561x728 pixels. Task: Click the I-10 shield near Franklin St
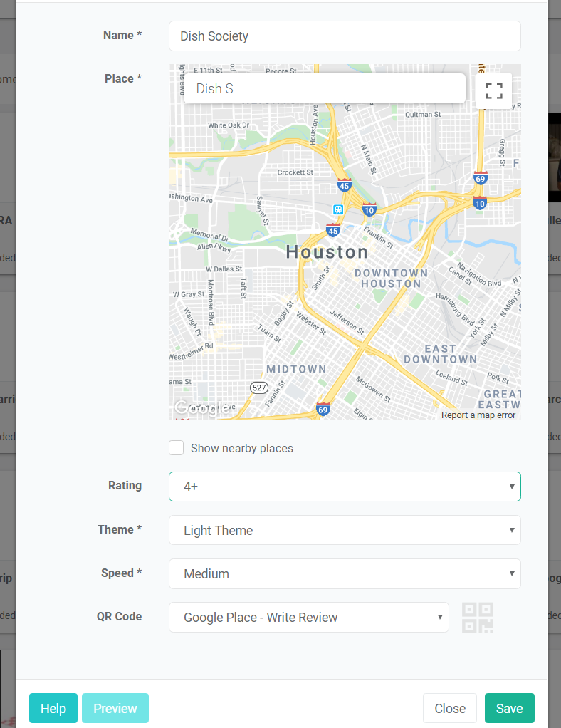(x=369, y=209)
